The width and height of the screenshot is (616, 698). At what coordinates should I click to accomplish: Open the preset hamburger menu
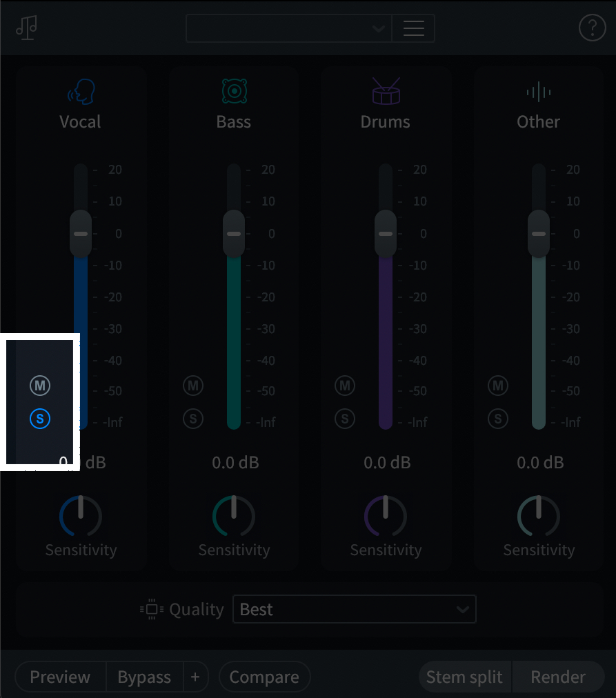coord(413,28)
